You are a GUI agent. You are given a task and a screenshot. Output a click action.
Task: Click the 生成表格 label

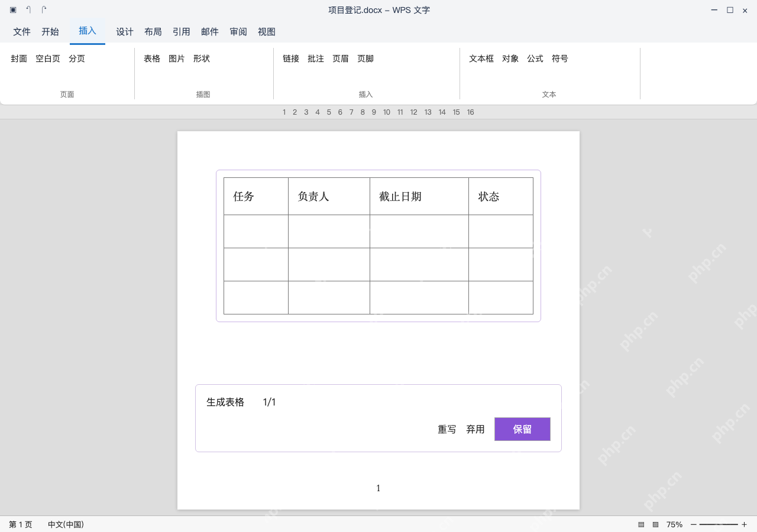pyautogui.click(x=225, y=402)
